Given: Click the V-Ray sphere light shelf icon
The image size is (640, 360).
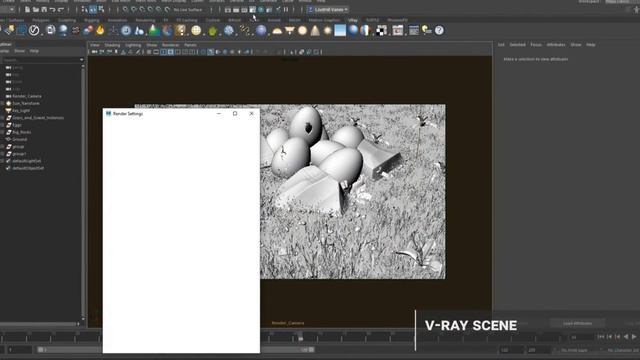Looking at the screenshot, I should tap(302, 30).
